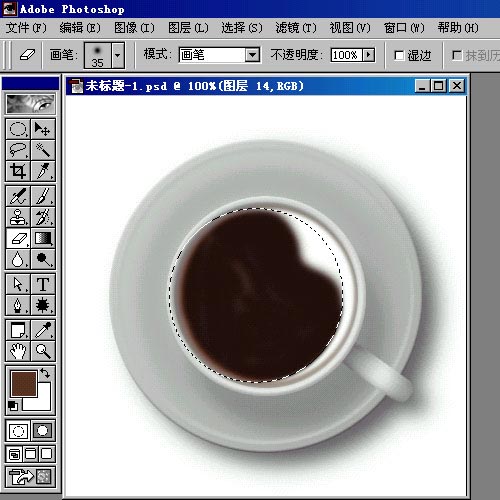Open the 图层 (Layer) menu
This screenshot has width=500, height=500.
click(x=188, y=28)
